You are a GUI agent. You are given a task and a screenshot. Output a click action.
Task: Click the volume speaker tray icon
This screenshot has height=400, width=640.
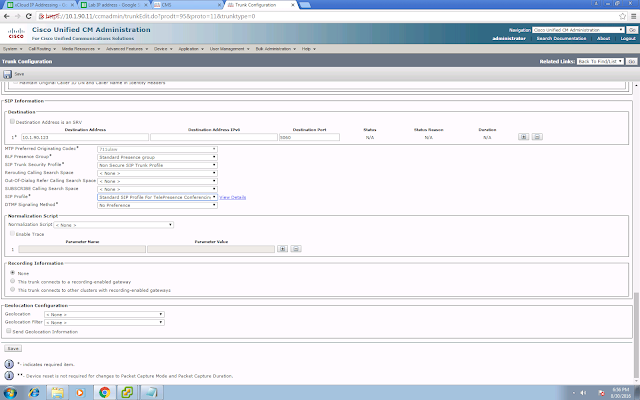click(583, 393)
